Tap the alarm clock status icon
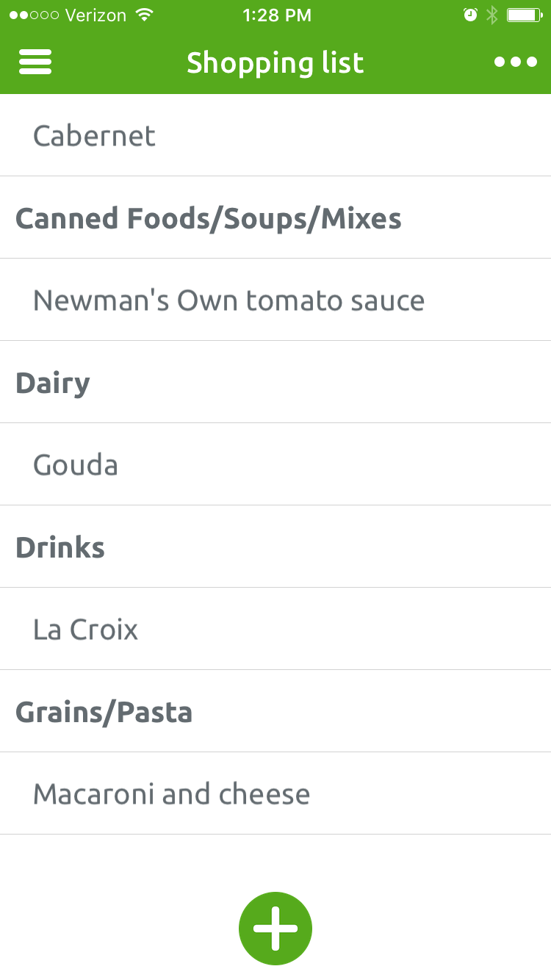 [470, 15]
